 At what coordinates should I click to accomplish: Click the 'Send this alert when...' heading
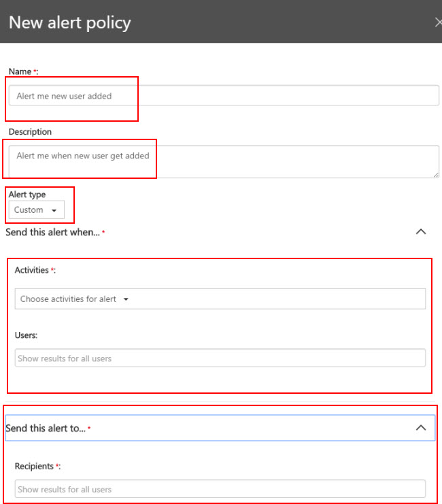[x=53, y=233]
